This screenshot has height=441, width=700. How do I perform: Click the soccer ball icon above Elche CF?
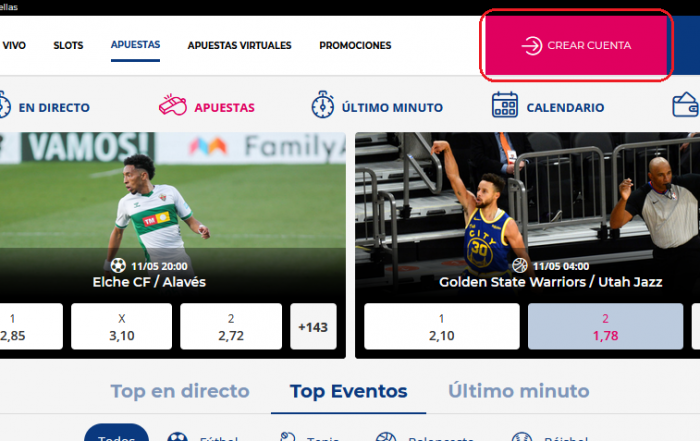[x=118, y=266]
